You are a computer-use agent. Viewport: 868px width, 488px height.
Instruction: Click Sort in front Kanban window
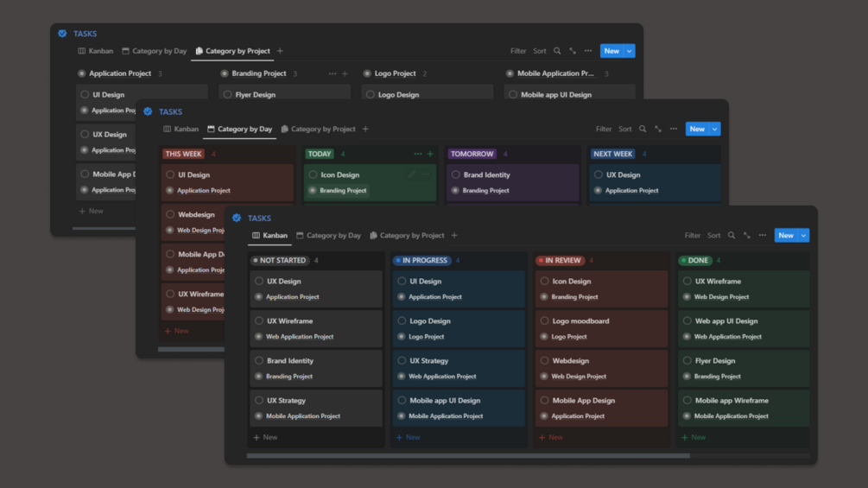714,235
